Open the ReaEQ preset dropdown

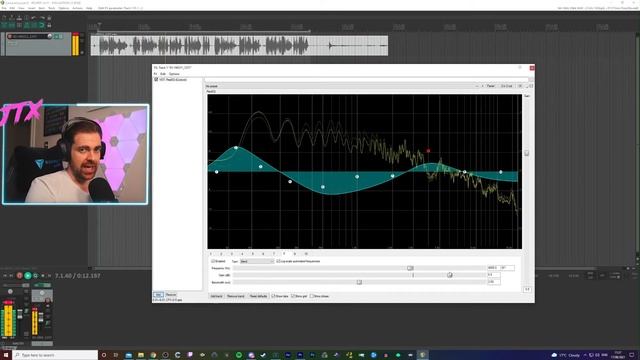click(341, 86)
